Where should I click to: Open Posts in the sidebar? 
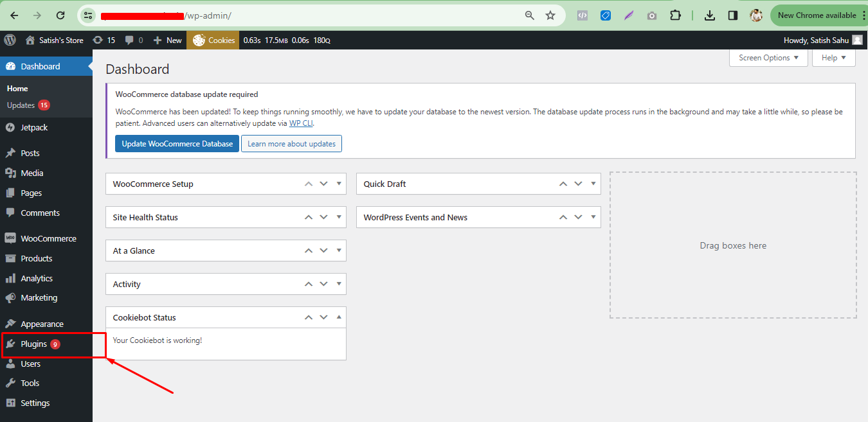click(46, 153)
